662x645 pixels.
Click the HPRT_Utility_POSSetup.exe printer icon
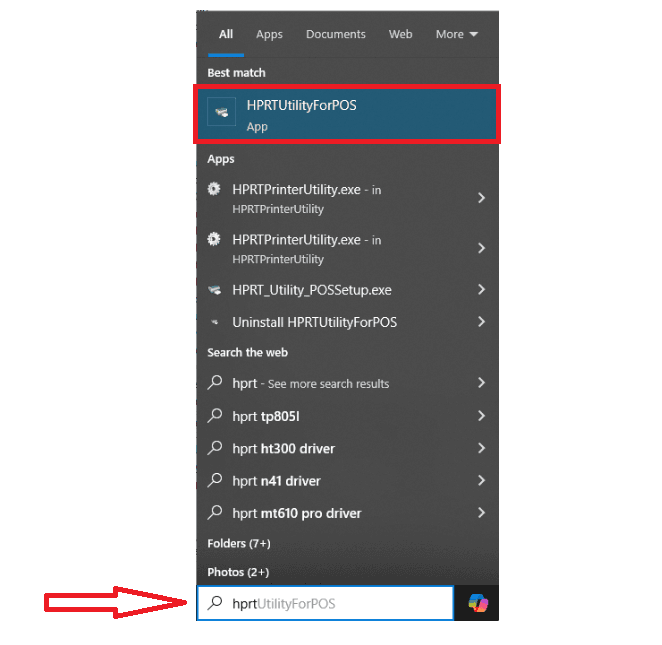pyautogui.click(x=214, y=291)
